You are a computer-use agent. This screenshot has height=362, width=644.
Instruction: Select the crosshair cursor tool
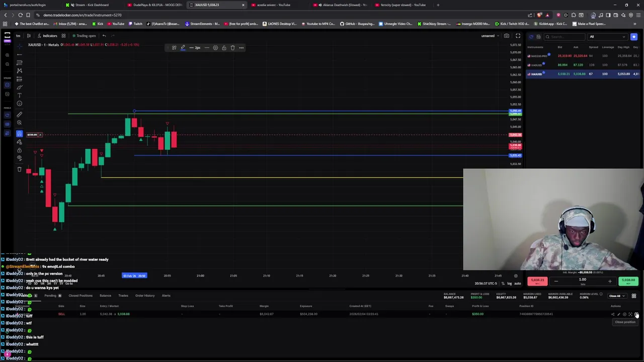[20, 46]
